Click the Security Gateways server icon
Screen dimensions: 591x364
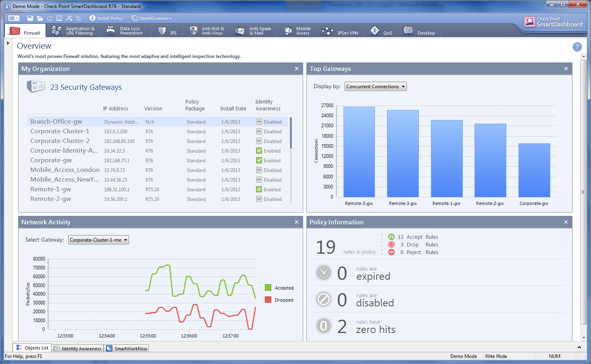35,86
